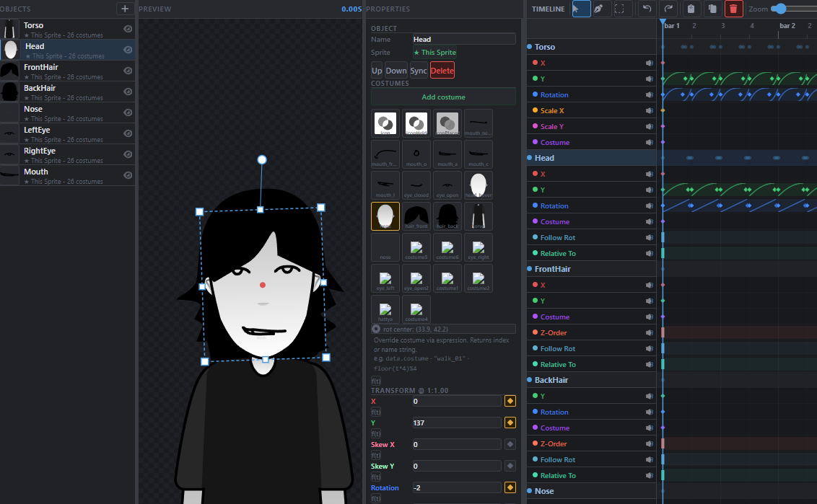
Task: Select the arrow pointer tool in timeline
Action: coord(580,9)
